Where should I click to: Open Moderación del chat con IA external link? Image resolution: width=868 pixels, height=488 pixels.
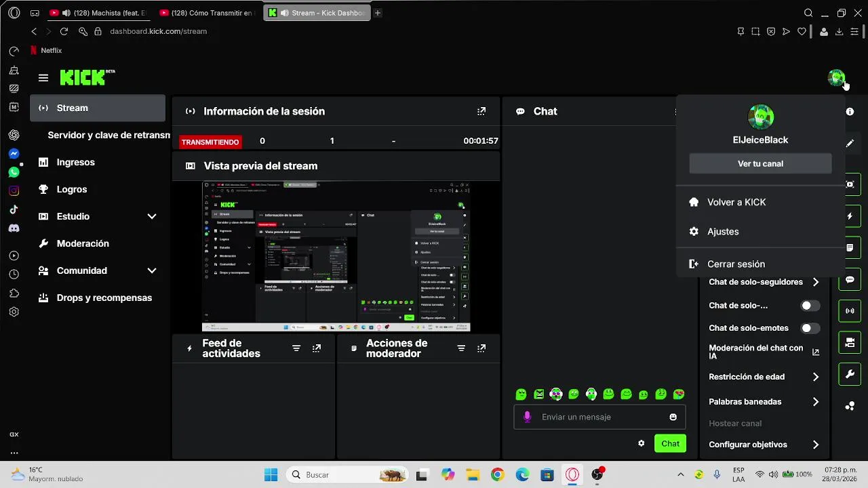tap(816, 352)
